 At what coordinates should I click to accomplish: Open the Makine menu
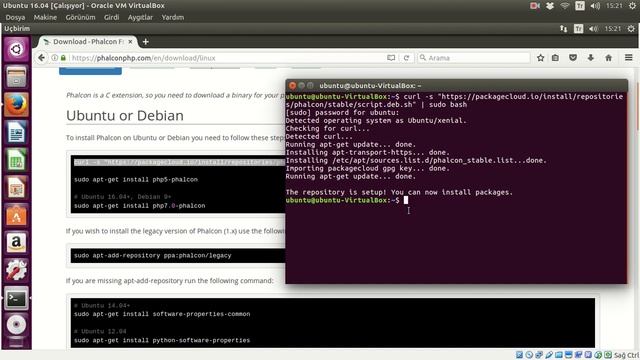click(x=45, y=18)
